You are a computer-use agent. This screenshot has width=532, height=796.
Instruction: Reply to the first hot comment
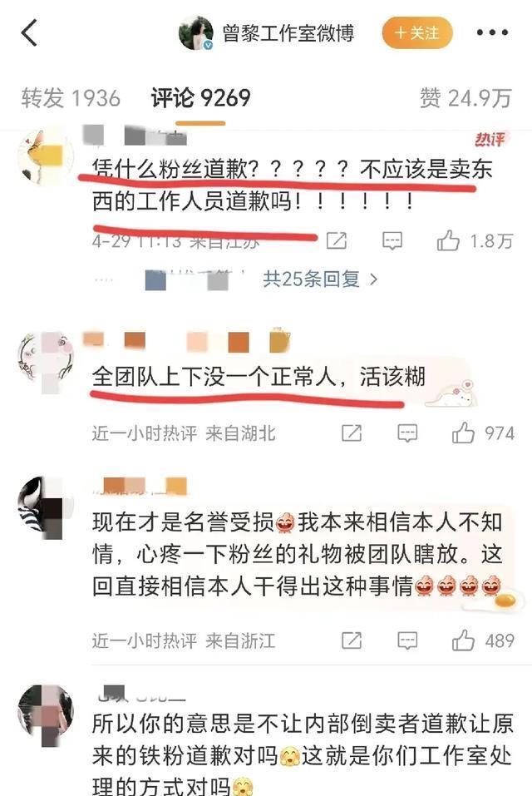point(392,240)
